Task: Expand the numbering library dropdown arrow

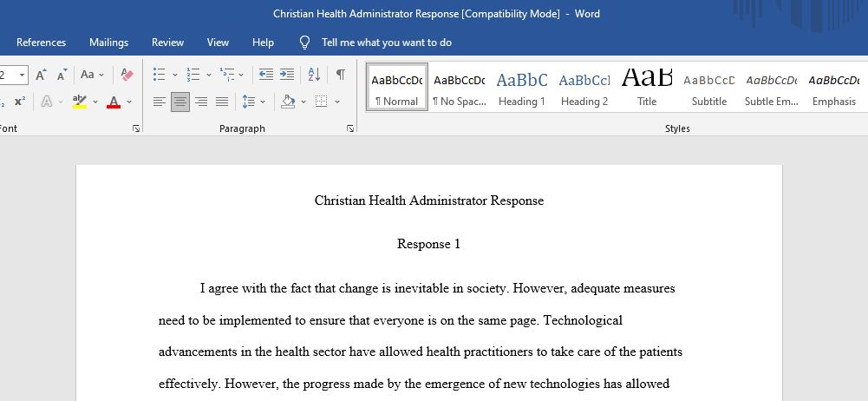Action: pos(209,75)
